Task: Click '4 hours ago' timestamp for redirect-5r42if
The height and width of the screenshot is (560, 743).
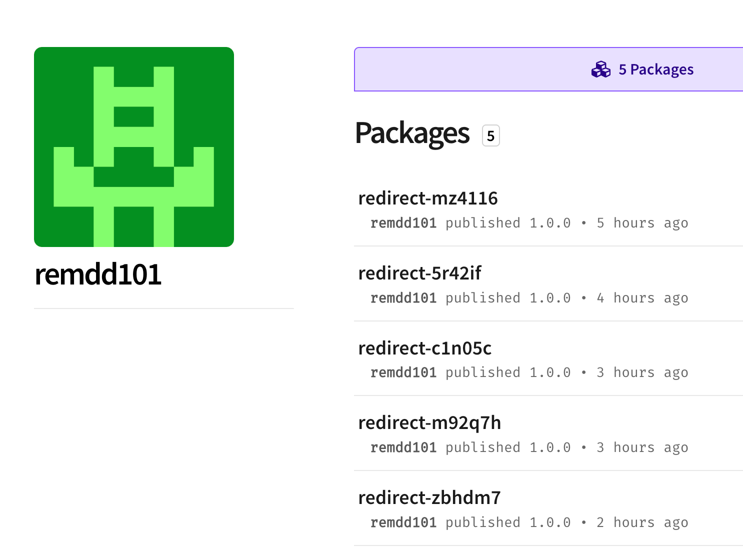Action: 642,298
